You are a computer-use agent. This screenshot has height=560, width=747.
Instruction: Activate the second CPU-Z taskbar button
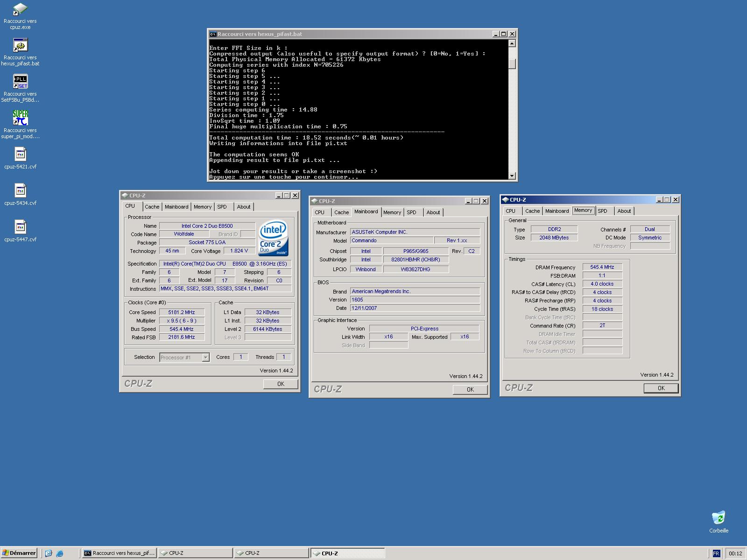271,553
